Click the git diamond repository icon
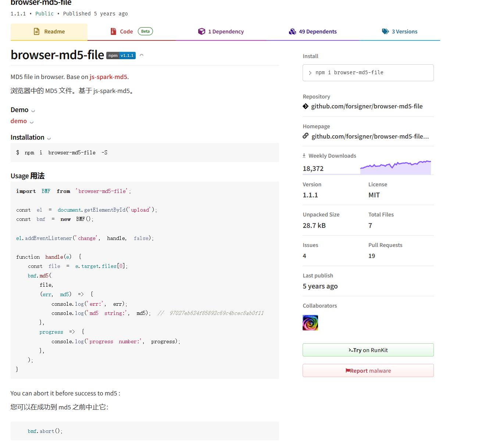478x448 pixels. (306, 106)
